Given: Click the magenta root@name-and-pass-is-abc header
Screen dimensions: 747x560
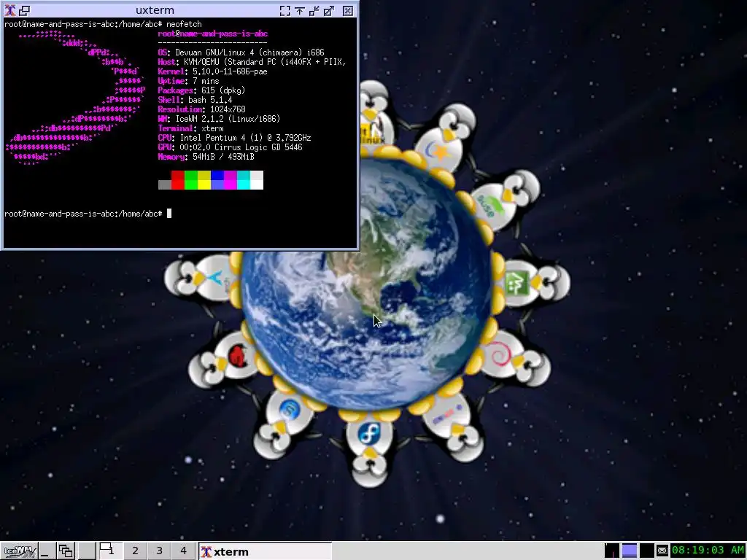Looking at the screenshot, I should click(212, 34).
